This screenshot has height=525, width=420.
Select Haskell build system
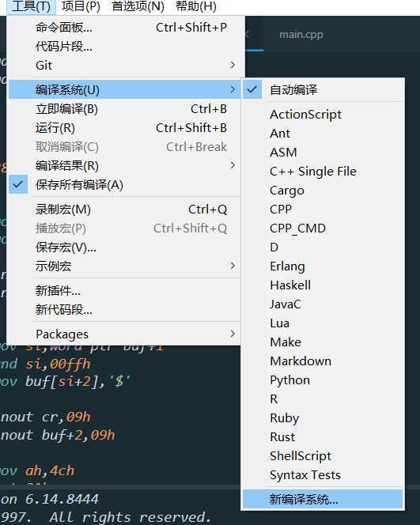coord(323,285)
